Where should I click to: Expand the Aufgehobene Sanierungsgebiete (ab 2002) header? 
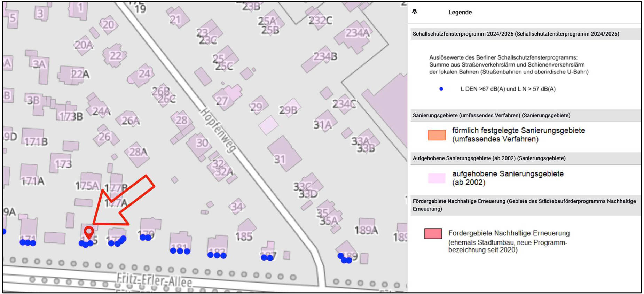pos(489,158)
